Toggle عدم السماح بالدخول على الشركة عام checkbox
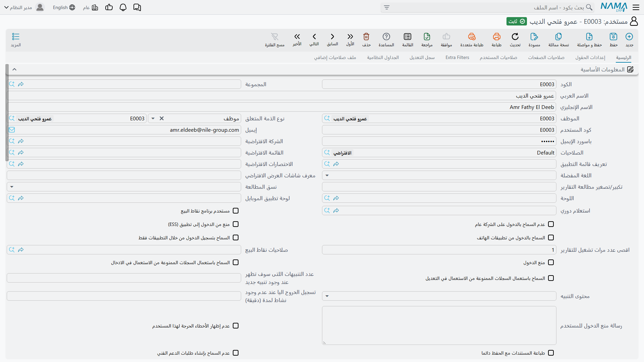The height and width of the screenshot is (362, 644). coord(551,224)
